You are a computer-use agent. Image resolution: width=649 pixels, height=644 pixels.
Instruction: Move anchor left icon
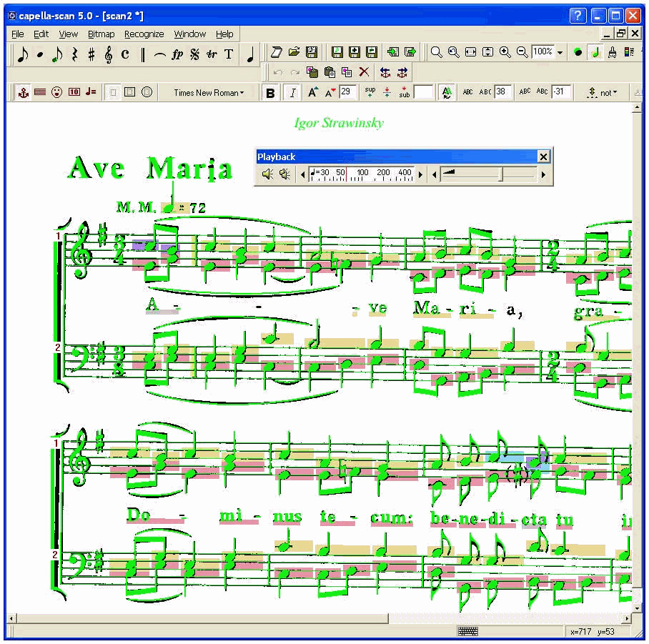point(385,72)
